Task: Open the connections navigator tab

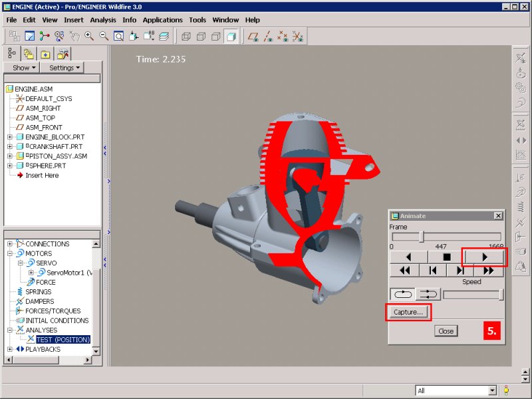Action: point(63,55)
